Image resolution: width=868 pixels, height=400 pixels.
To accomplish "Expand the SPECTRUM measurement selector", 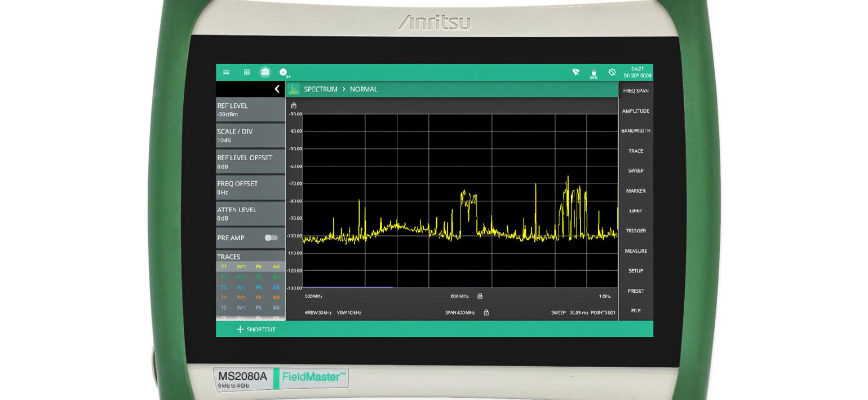I will [x=321, y=89].
